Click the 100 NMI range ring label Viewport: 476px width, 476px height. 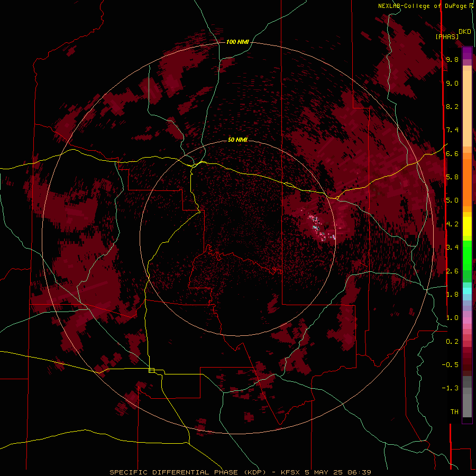click(237, 42)
